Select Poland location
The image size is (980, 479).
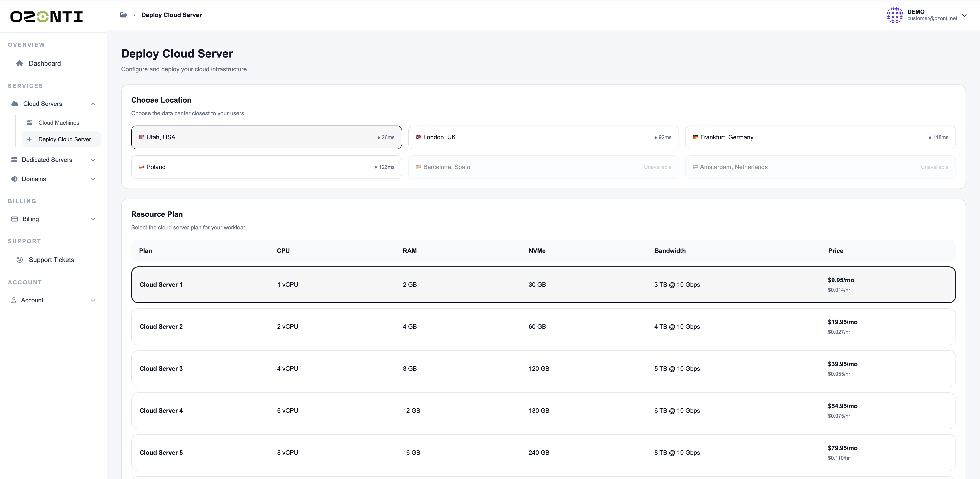266,167
